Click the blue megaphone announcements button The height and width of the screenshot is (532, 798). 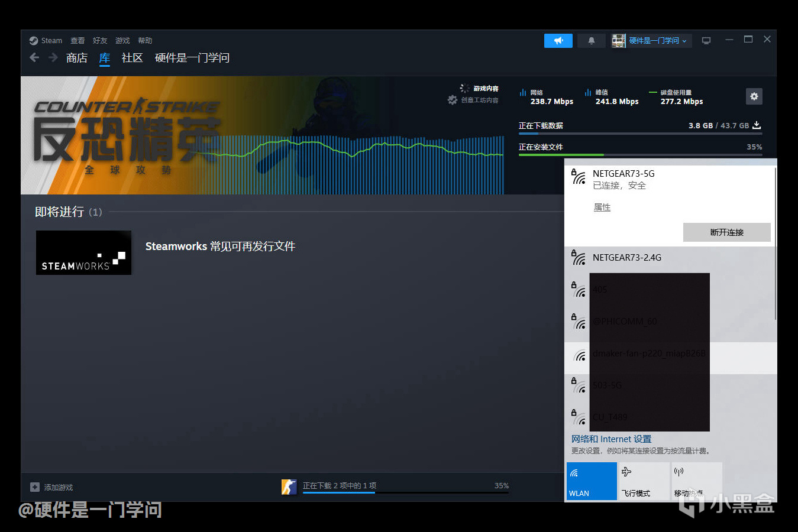pyautogui.click(x=558, y=41)
